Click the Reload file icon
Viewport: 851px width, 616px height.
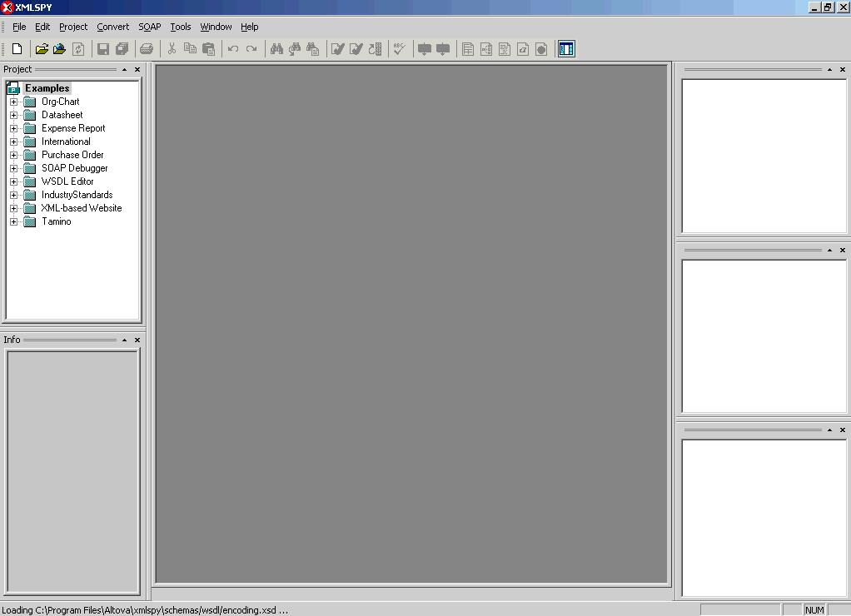[78, 49]
